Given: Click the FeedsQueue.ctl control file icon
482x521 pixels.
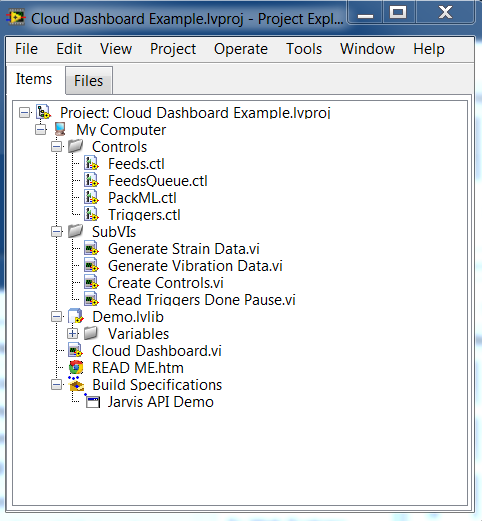Looking at the screenshot, I should [91, 180].
